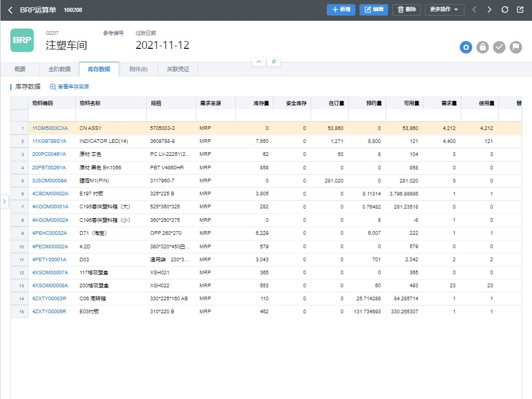Open the 附件(0) tab
The height and width of the screenshot is (399, 532).
pyautogui.click(x=138, y=69)
